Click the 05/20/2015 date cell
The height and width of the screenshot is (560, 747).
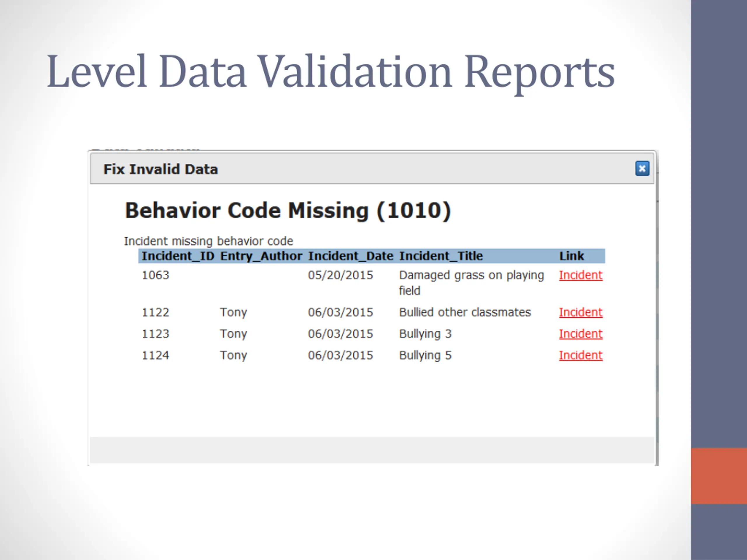[x=341, y=275]
